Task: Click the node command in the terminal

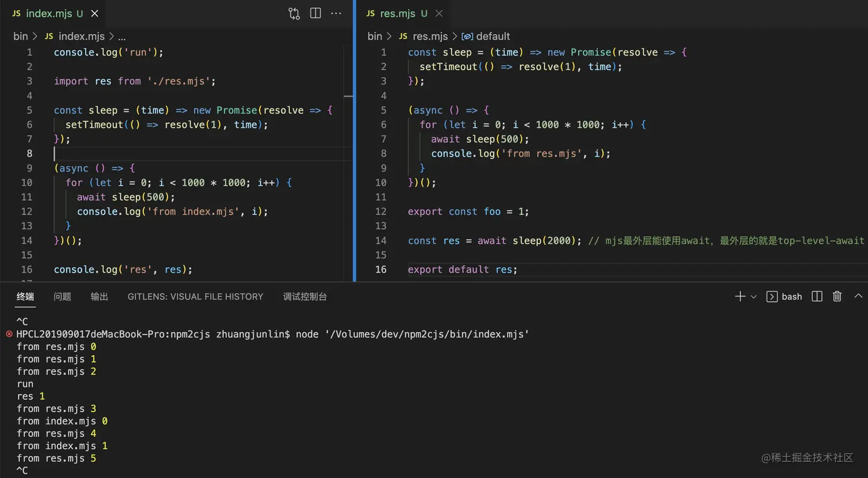Action: [x=412, y=334]
